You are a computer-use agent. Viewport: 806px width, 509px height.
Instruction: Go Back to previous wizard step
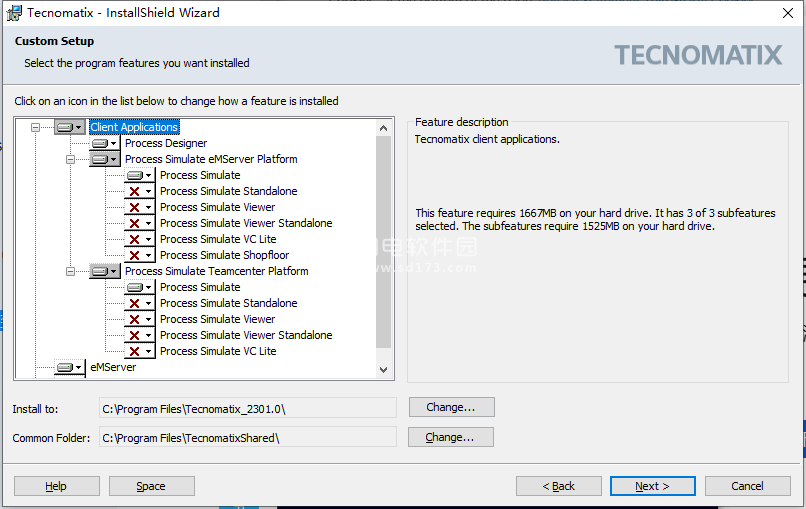(559, 486)
